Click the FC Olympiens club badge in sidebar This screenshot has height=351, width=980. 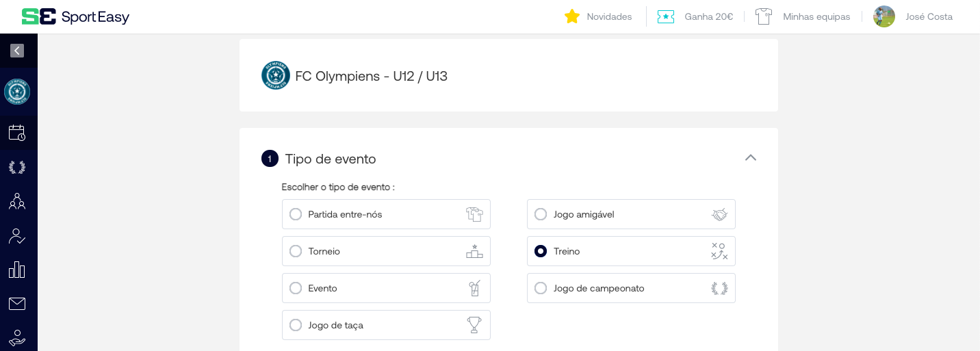tap(17, 92)
